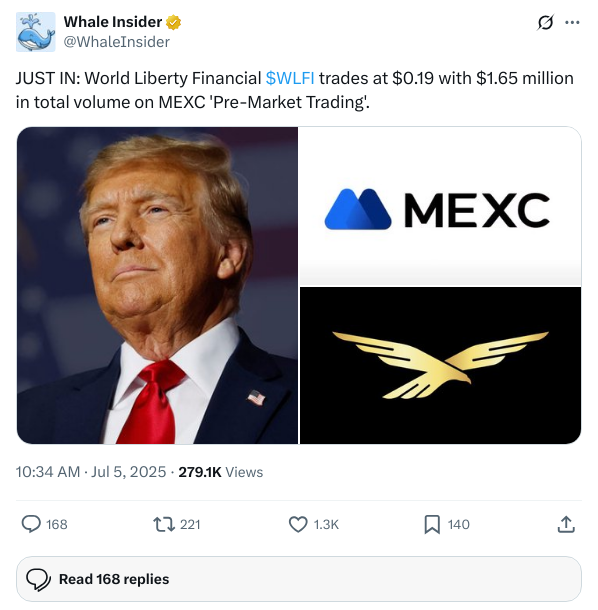Open the MEXC logo image
This screenshot has width=598, height=610.
coord(440,207)
